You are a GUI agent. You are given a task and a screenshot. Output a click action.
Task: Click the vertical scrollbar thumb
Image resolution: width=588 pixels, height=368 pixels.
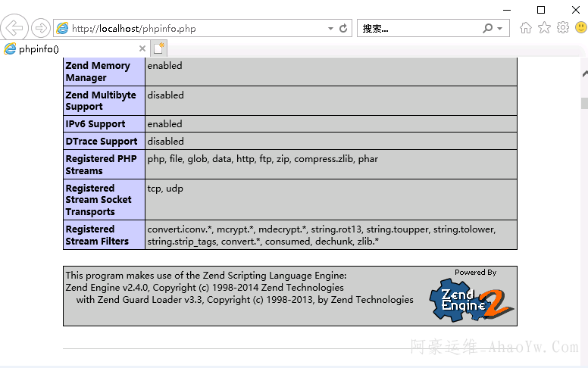click(x=584, y=103)
